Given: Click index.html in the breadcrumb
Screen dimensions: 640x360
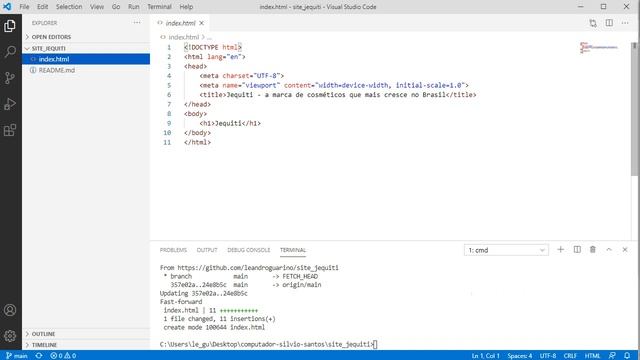Looking at the screenshot, I should (184, 37).
